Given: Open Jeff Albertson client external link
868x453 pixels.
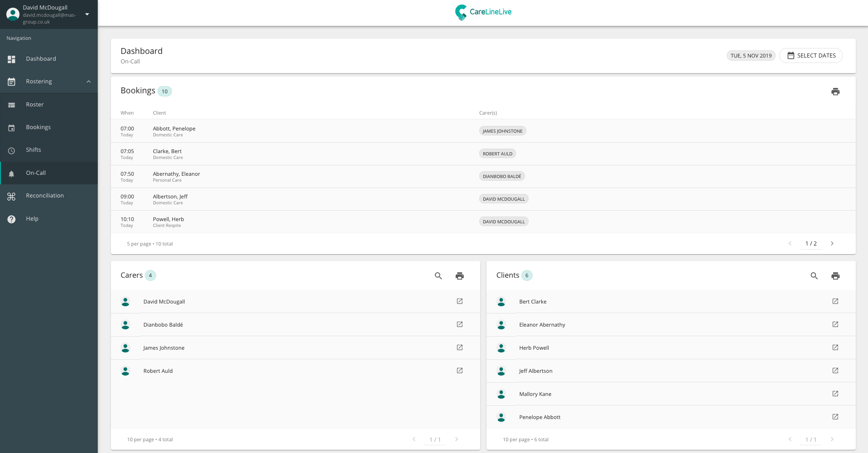Looking at the screenshot, I should point(835,371).
